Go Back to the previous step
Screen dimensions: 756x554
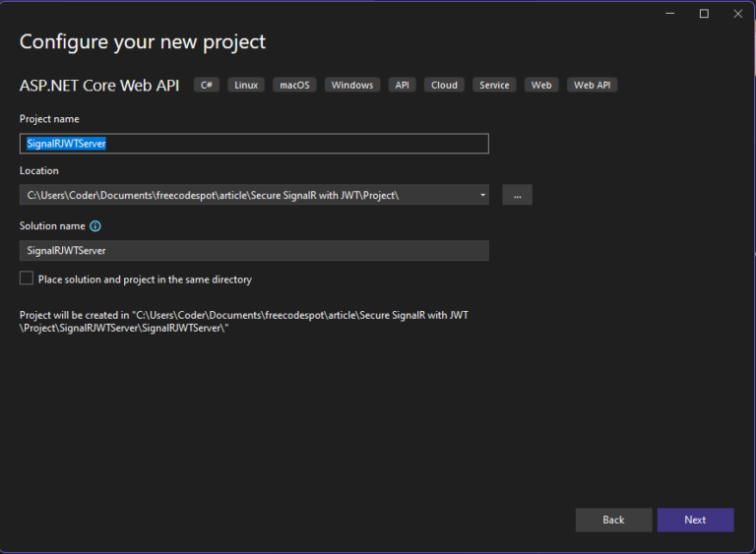pos(613,520)
